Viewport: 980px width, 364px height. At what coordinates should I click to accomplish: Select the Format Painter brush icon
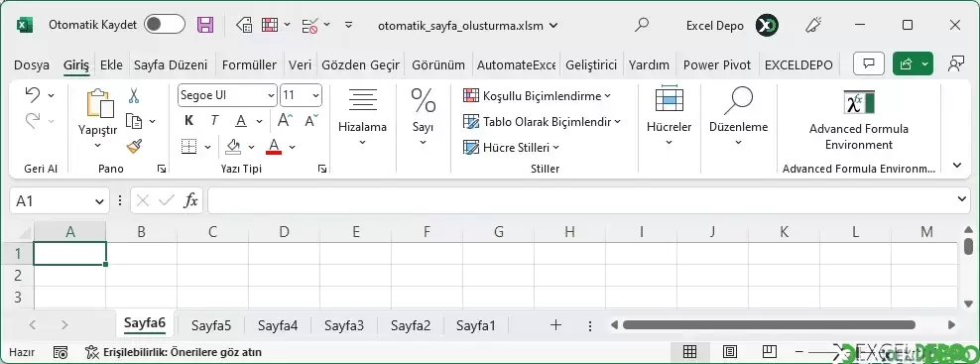134,146
